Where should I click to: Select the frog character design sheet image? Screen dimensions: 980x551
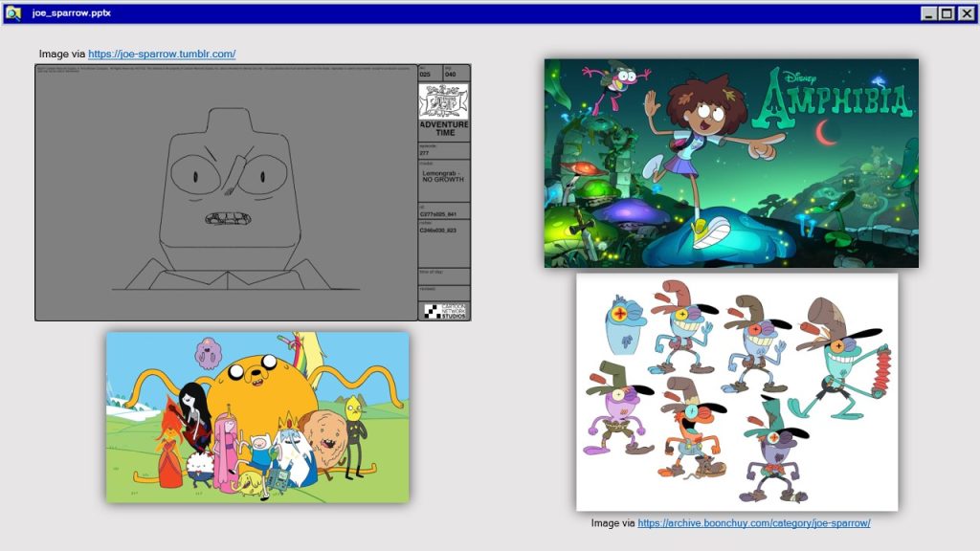point(737,392)
